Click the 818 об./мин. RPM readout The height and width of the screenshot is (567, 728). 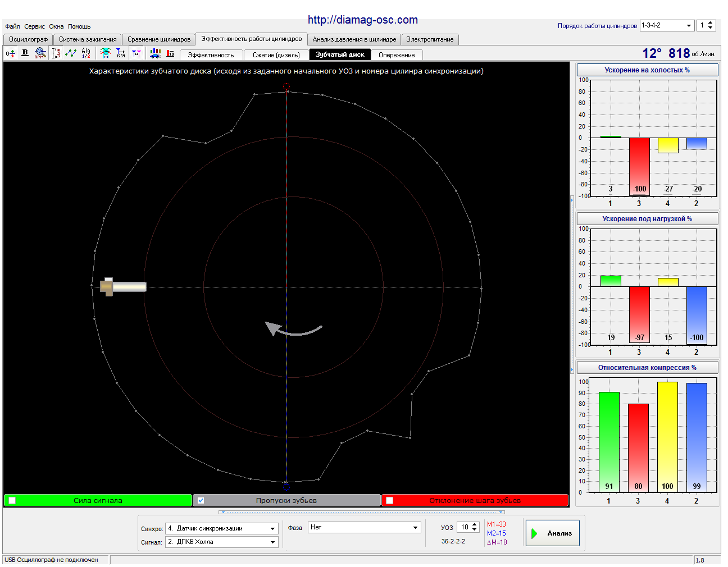click(691, 53)
